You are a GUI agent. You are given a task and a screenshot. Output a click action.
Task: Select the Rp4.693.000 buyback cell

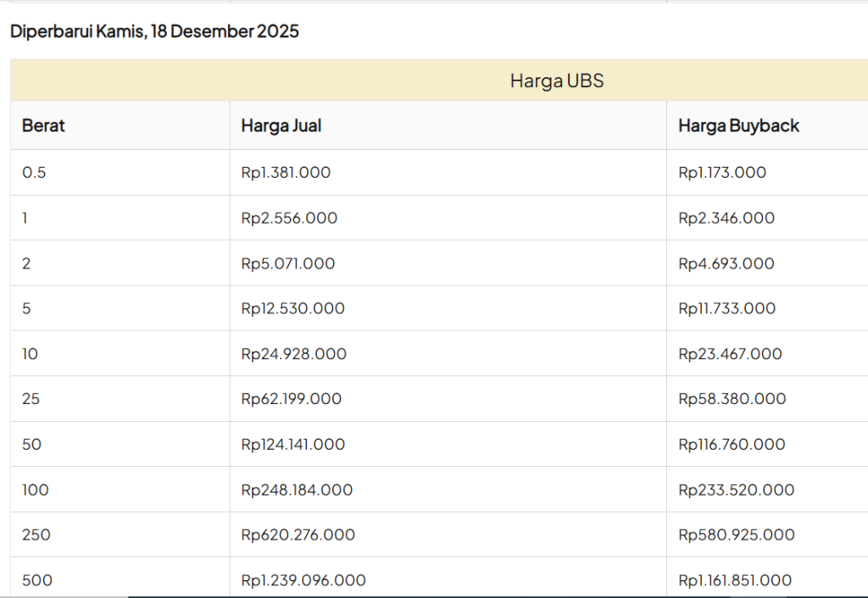pos(726,263)
